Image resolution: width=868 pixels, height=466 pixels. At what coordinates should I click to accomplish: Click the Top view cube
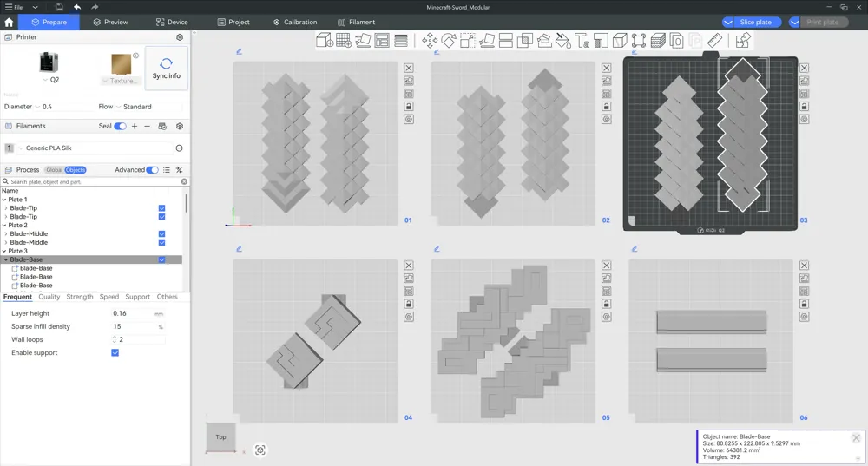click(x=220, y=437)
